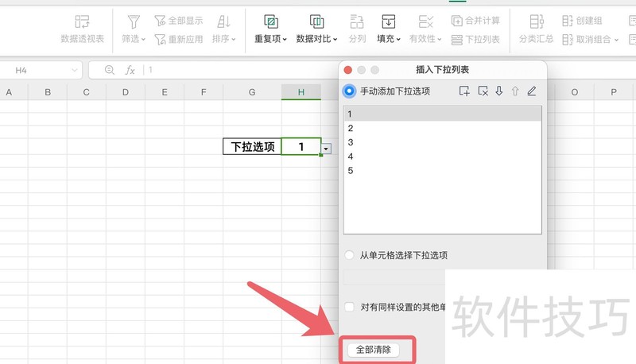636x364 pixels.
Task: Select column header O
Action: [574, 92]
